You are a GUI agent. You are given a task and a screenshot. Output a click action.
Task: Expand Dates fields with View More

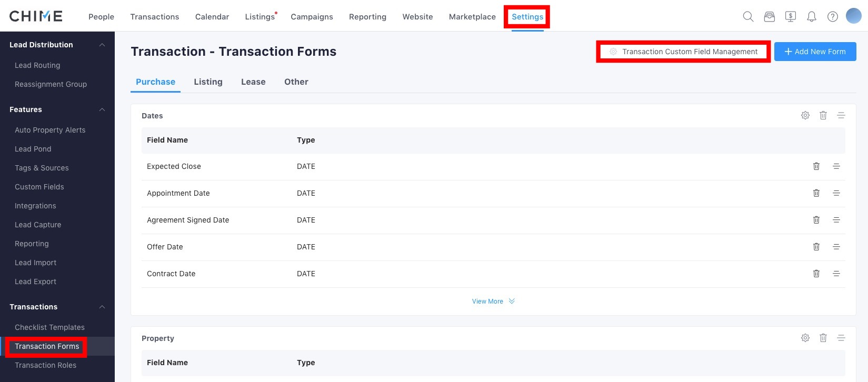pos(493,301)
